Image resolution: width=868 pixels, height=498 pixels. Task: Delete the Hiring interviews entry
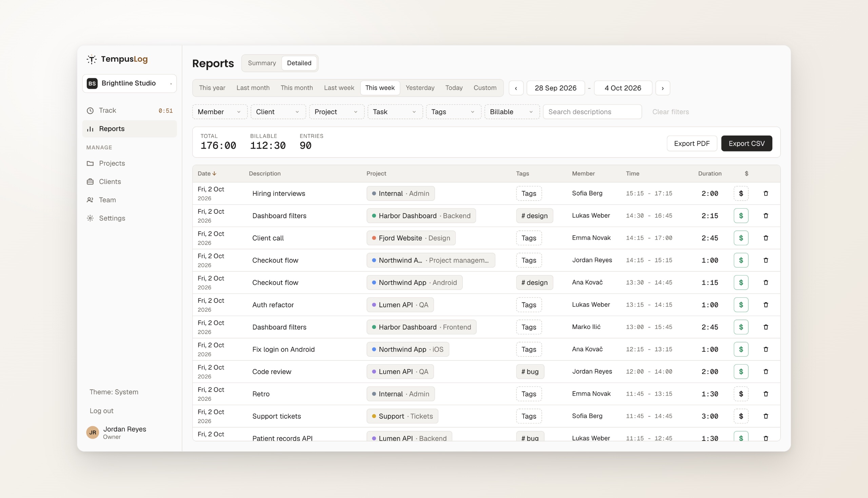(766, 193)
